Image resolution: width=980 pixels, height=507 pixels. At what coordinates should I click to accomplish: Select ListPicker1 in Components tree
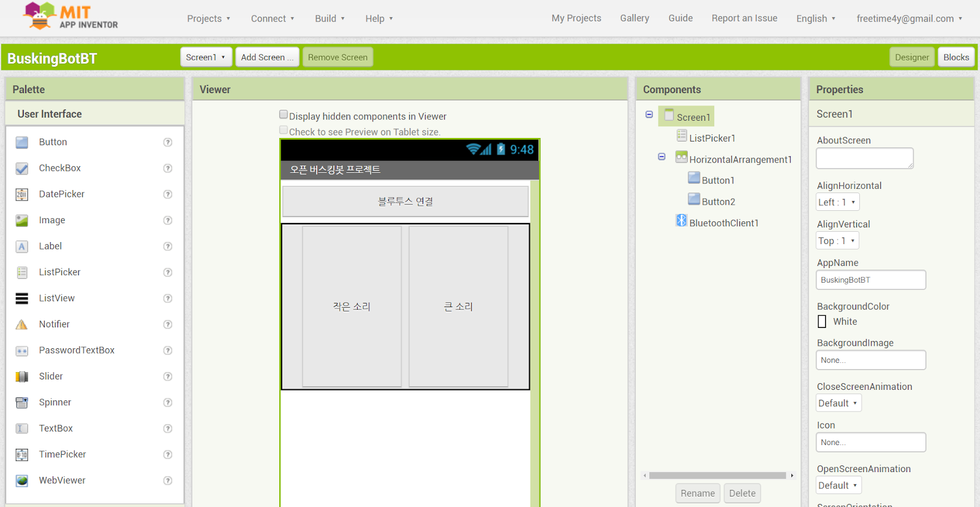click(x=712, y=138)
